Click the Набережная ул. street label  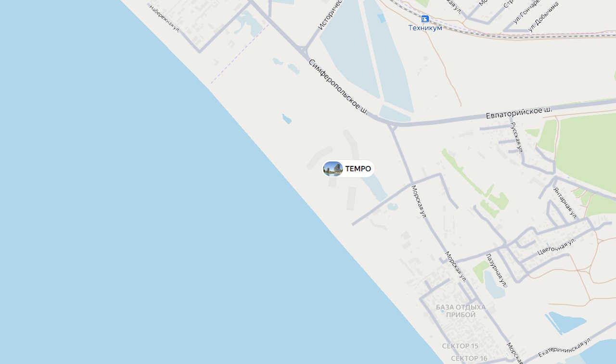(164, 19)
